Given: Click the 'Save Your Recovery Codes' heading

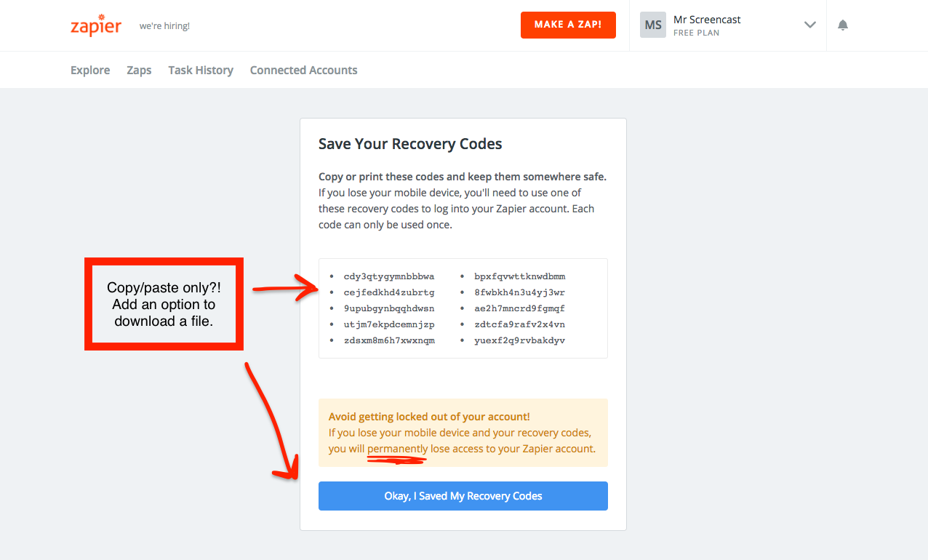Looking at the screenshot, I should [x=410, y=143].
